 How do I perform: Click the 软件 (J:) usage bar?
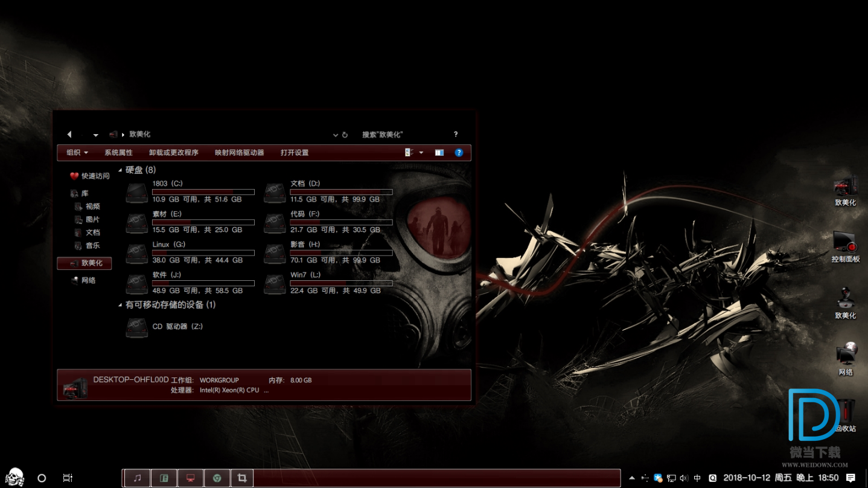point(203,283)
